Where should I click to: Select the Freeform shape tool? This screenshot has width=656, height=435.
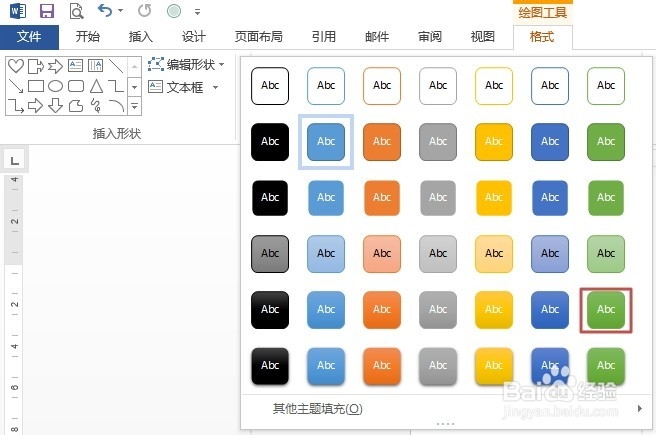click(x=76, y=106)
